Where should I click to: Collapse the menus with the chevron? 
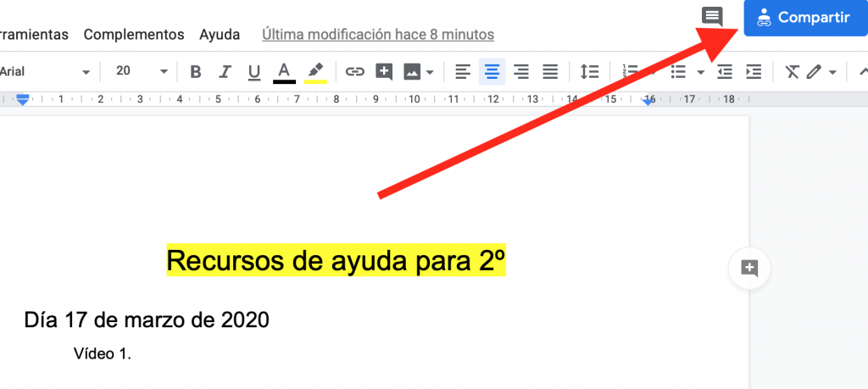click(863, 71)
